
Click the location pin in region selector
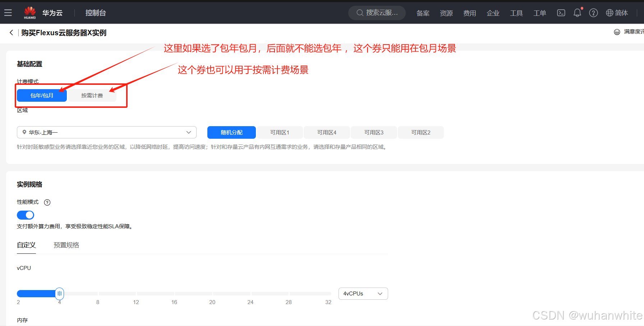click(24, 132)
